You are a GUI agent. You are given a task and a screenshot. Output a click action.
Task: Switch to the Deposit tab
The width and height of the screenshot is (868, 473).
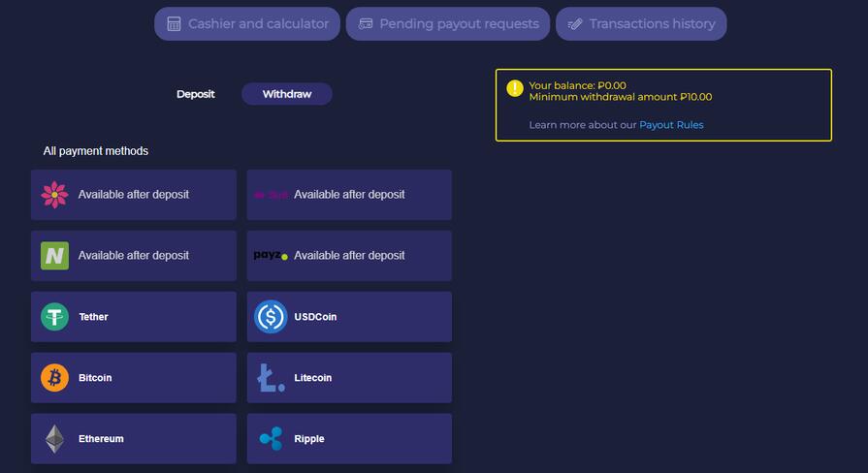(x=195, y=94)
